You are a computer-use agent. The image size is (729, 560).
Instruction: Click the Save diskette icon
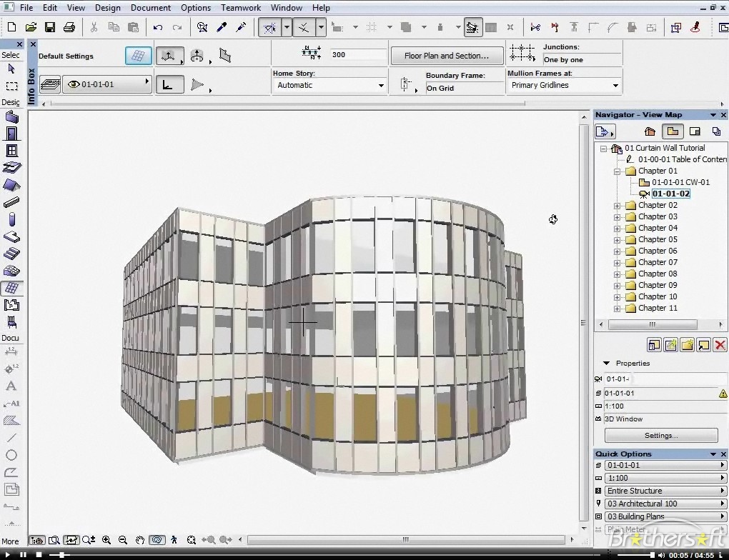tap(50, 28)
